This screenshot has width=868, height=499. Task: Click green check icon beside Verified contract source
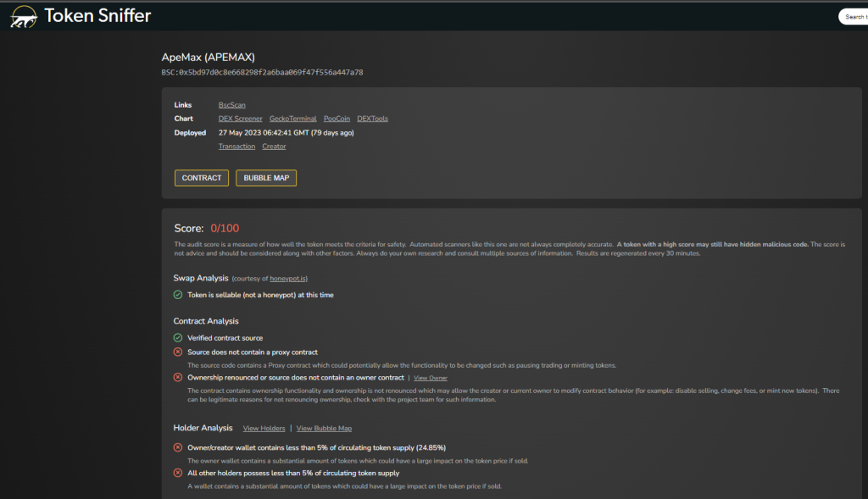pos(178,337)
